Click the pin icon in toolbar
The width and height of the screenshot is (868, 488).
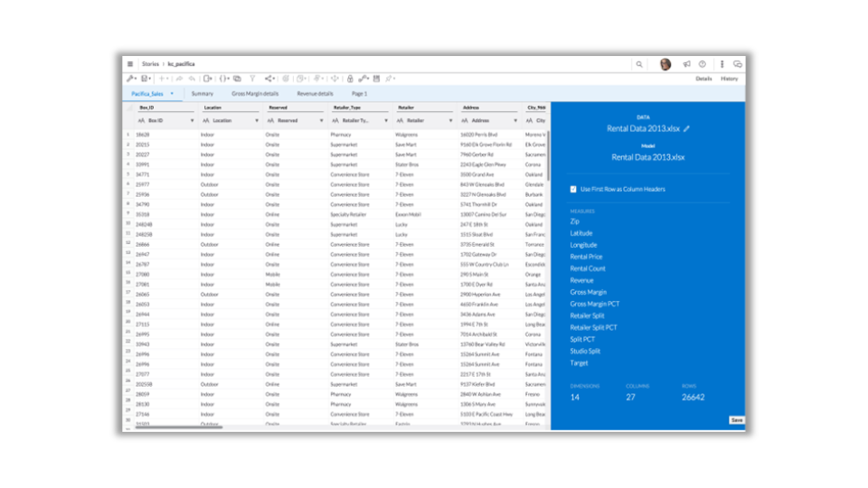click(x=389, y=79)
